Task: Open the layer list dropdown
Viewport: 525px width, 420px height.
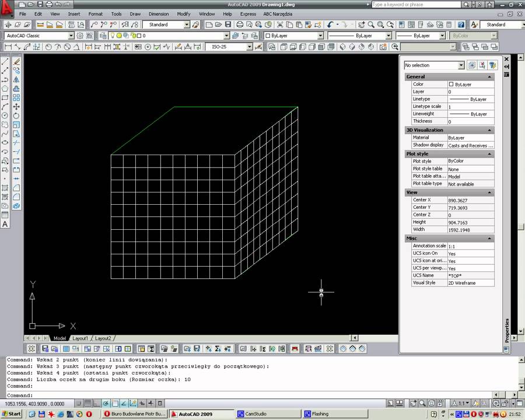Action: click(x=227, y=36)
